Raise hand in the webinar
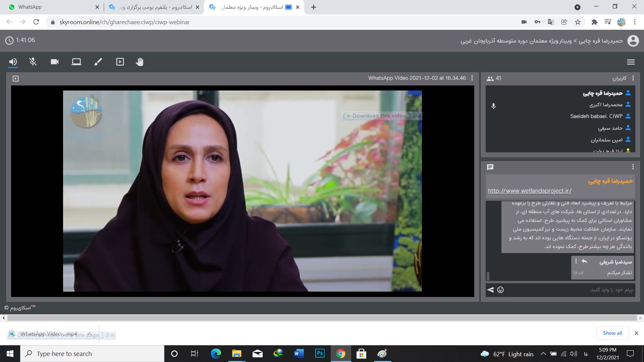644x362 pixels. click(140, 62)
